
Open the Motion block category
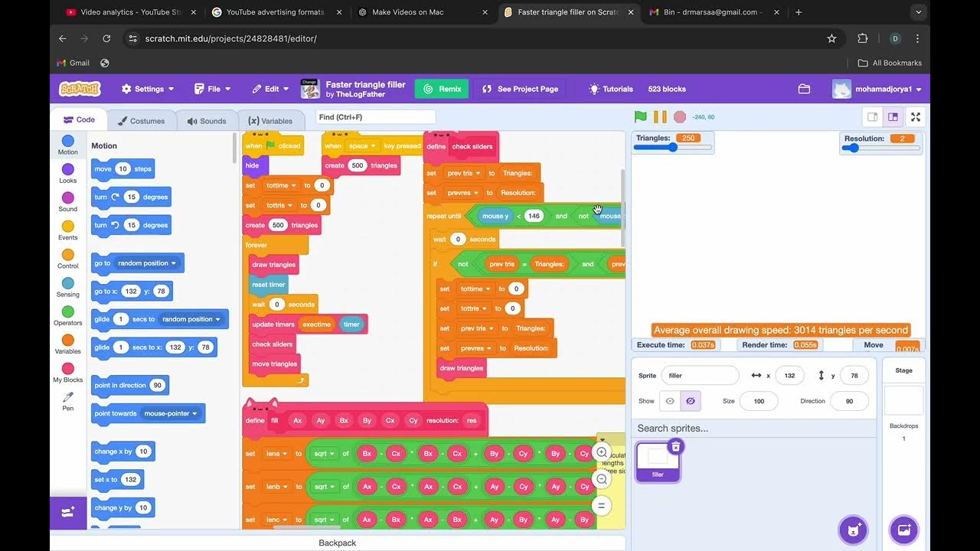(x=67, y=145)
